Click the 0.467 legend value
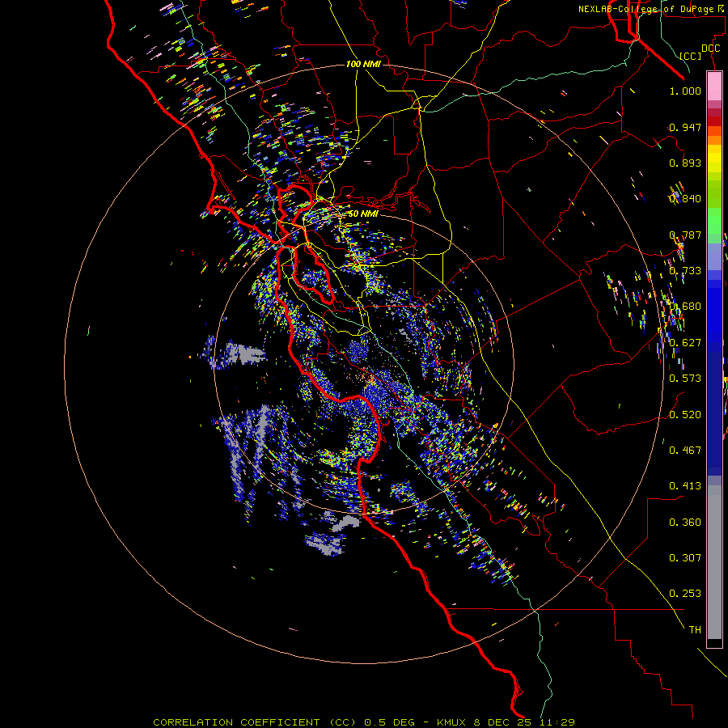This screenshot has height=728, width=728. click(x=685, y=450)
